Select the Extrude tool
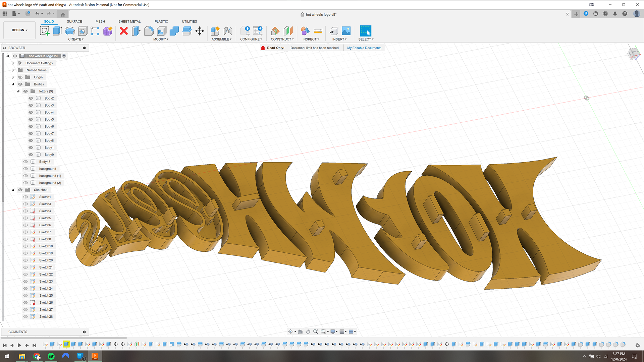The image size is (644, 362). [57, 31]
